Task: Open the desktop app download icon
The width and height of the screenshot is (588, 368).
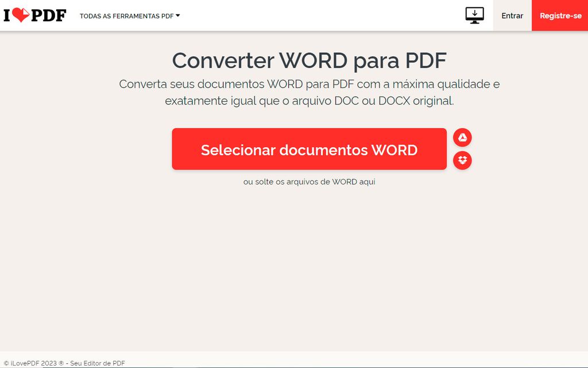Action: pyautogui.click(x=474, y=16)
